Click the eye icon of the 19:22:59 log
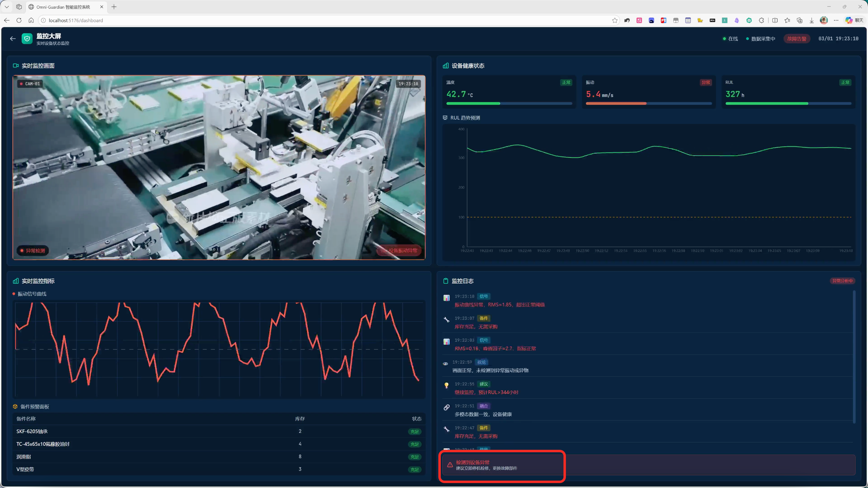 tap(445, 364)
